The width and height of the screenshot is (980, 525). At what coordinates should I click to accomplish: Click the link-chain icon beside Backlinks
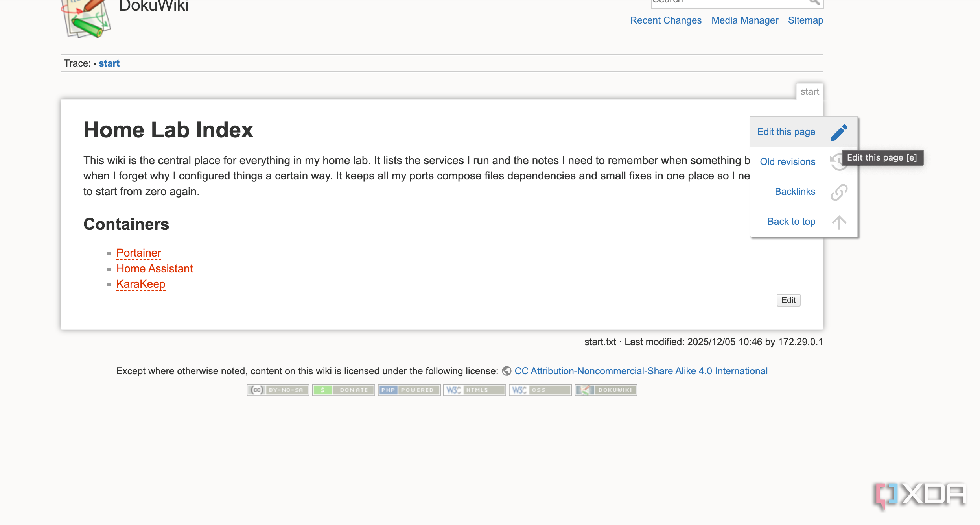(x=839, y=192)
